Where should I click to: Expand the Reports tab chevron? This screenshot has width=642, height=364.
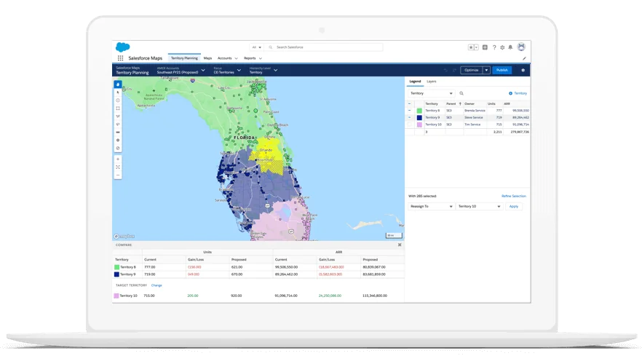[261, 58]
